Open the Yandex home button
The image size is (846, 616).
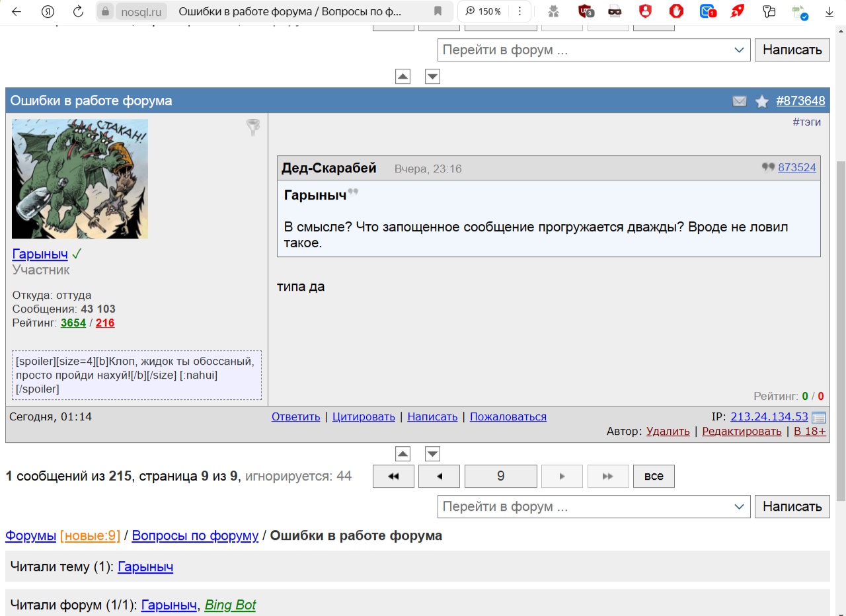click(x=48, y=11)
